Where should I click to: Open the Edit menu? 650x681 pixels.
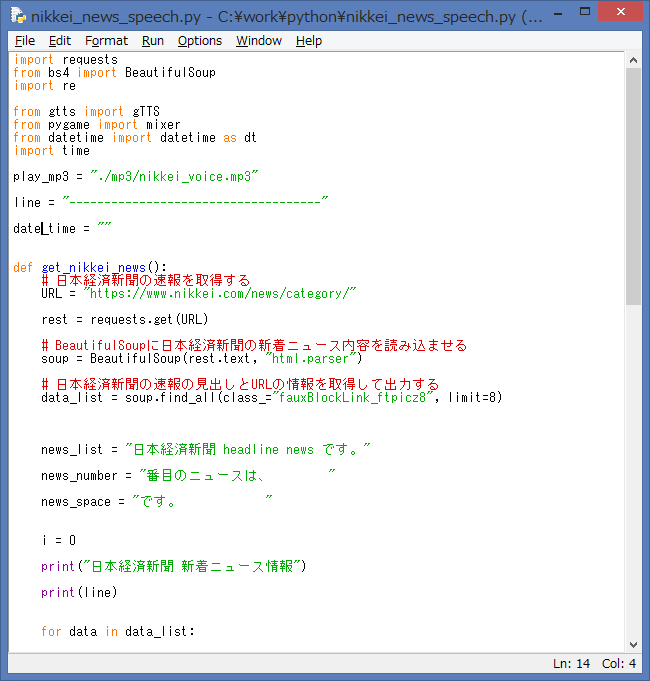60,40
